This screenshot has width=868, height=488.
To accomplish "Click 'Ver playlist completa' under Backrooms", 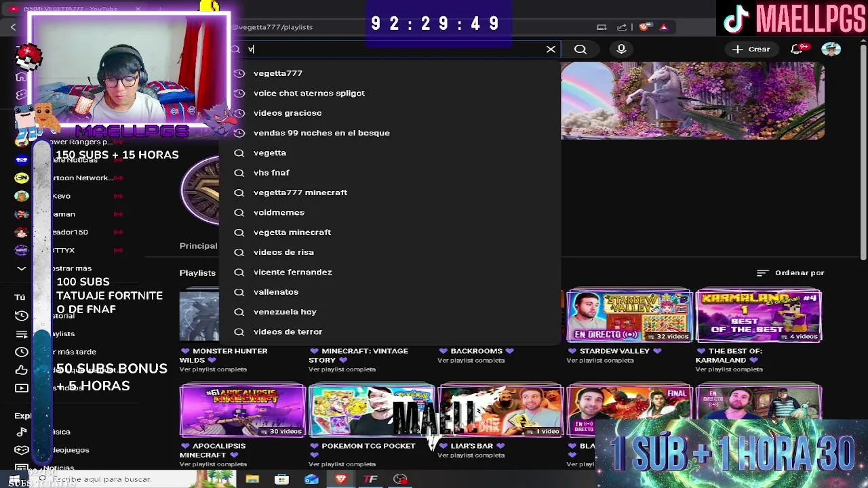I will [x=471, y=361].
